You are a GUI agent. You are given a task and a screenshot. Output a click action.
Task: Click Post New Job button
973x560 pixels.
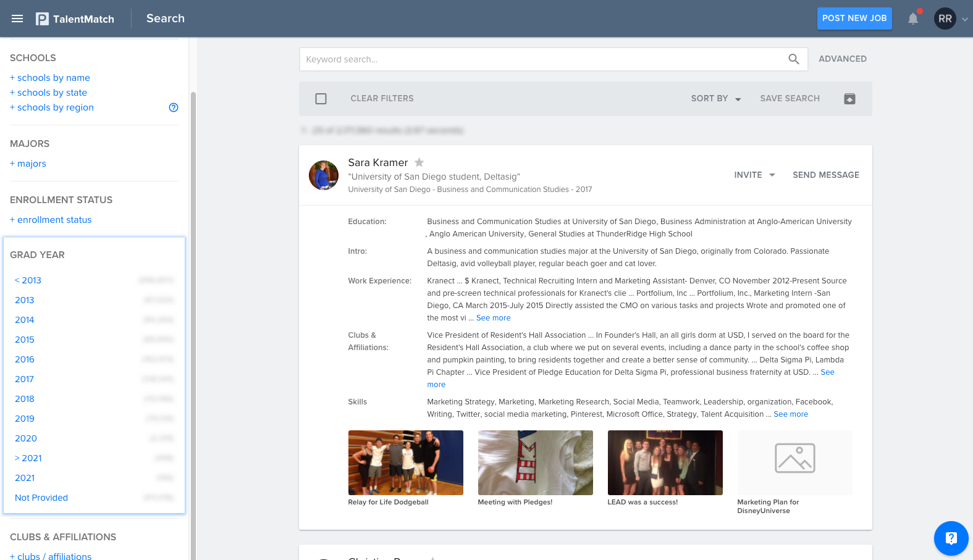point(854,19)
